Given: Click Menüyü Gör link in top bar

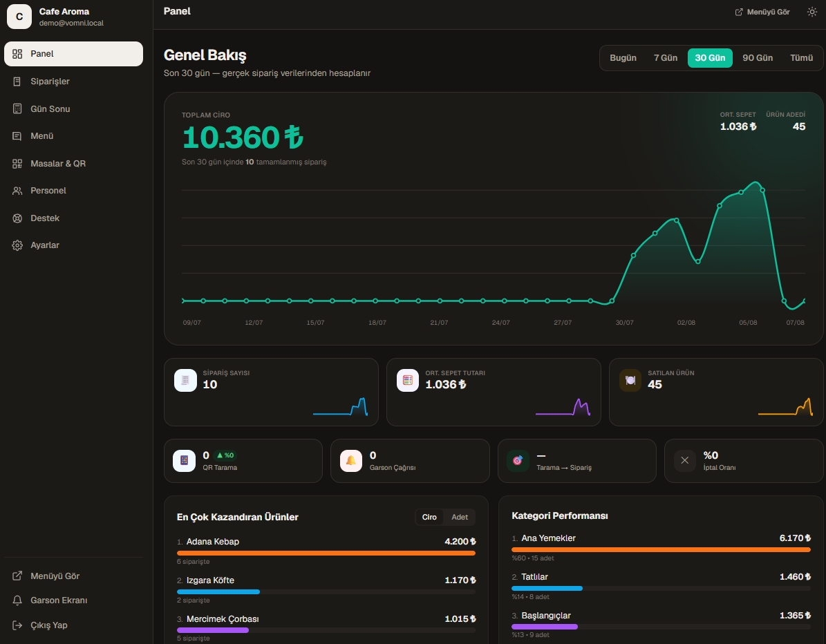Looking at the screenshot, I should coord(762,12).
